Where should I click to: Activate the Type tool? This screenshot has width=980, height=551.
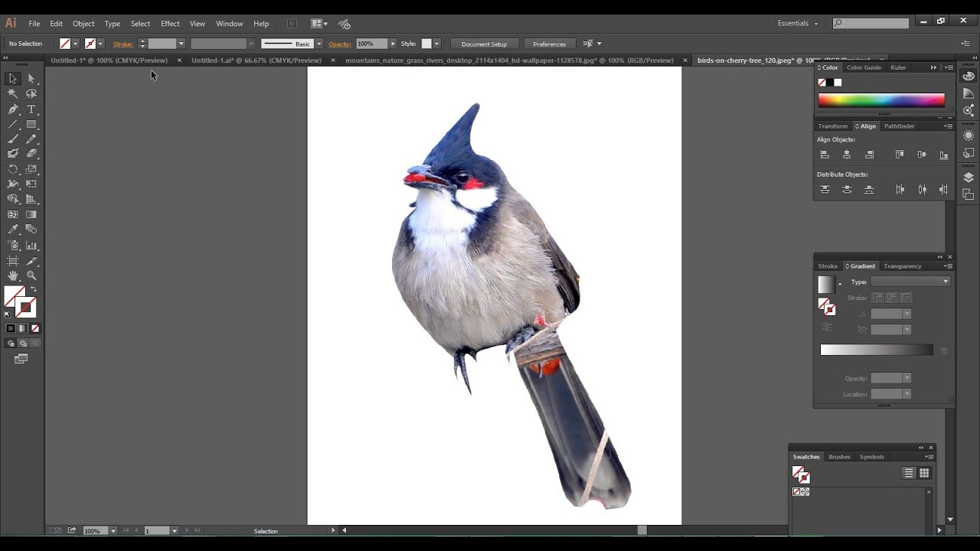pyautogui.click(x=31, y=109)
